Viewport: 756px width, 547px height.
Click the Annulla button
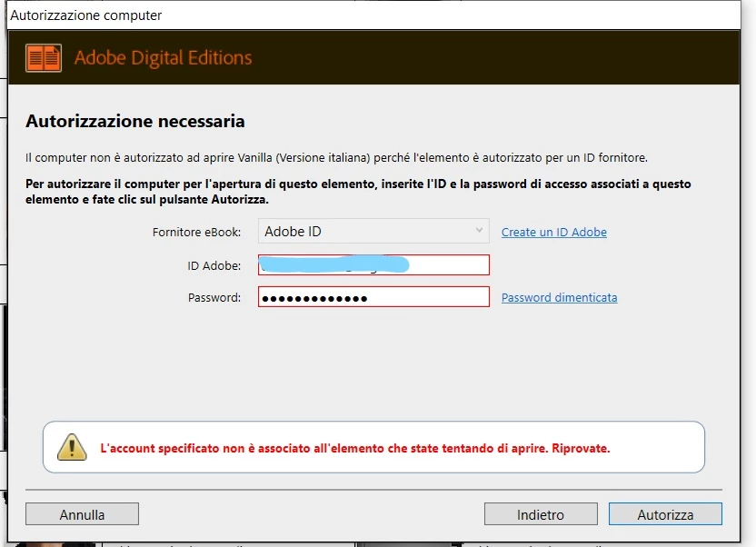(x=82, y=514)
